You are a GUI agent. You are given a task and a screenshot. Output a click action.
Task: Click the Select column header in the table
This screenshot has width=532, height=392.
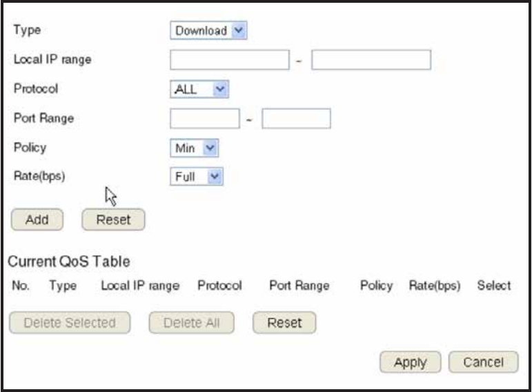point(494,285)
